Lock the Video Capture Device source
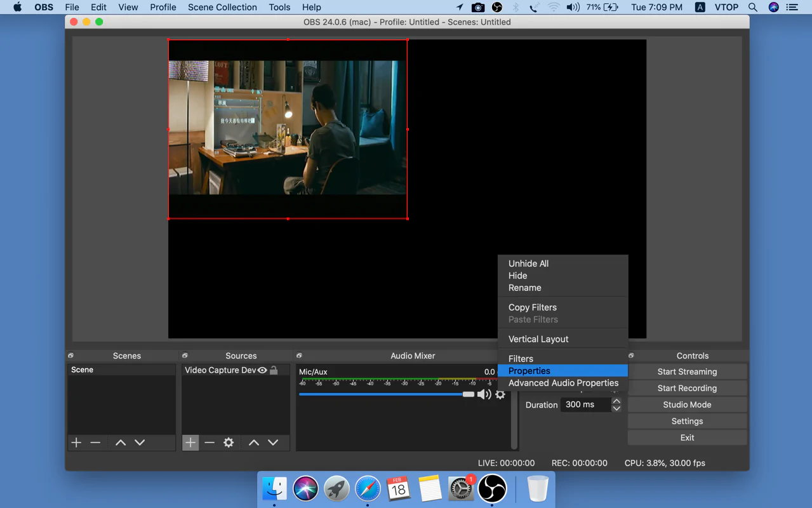812x508 pixels. click(x=274, y=370)
